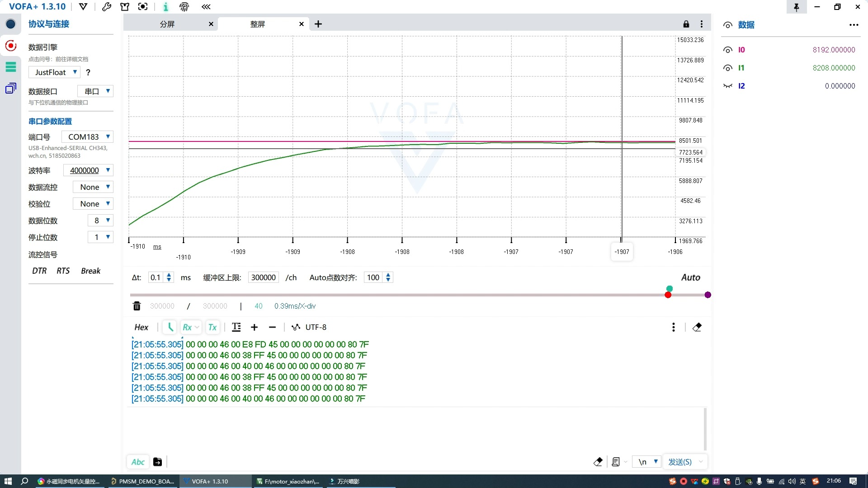Click the teal slider marker dot
This screenshot has width=868, height=488.
(670, 289)
